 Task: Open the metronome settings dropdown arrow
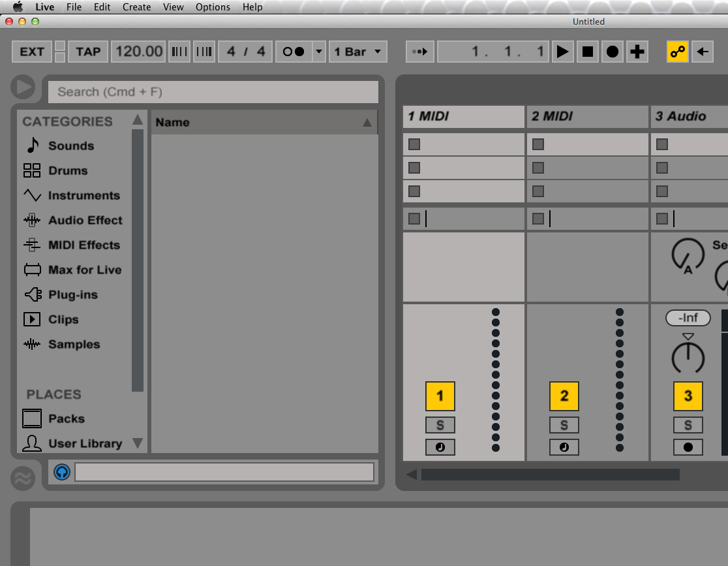click(318, 52)
